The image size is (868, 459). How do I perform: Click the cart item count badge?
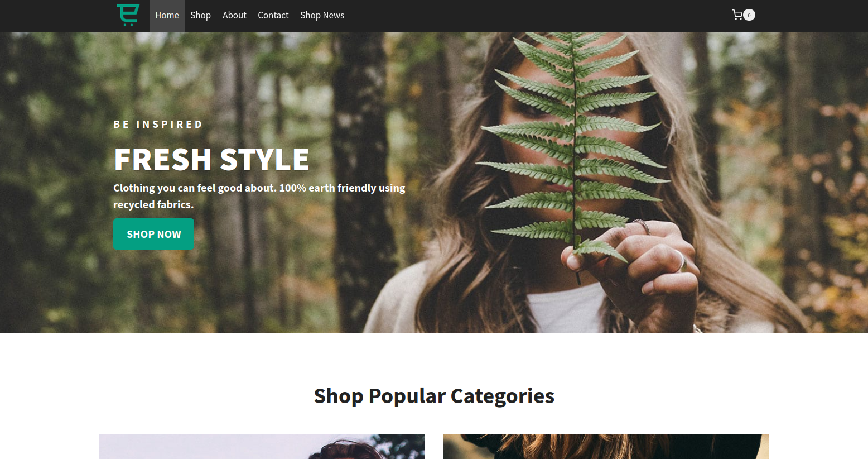coord(749,15)
